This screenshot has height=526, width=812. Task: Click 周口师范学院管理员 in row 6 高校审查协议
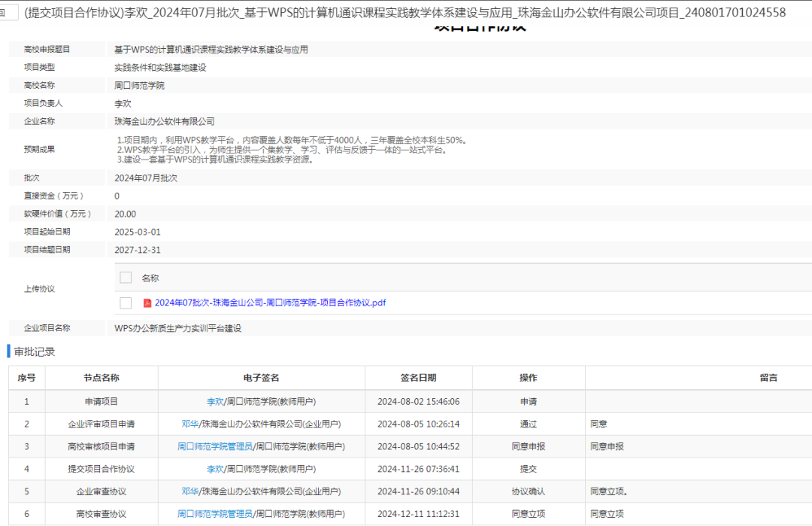pos(215,514)
